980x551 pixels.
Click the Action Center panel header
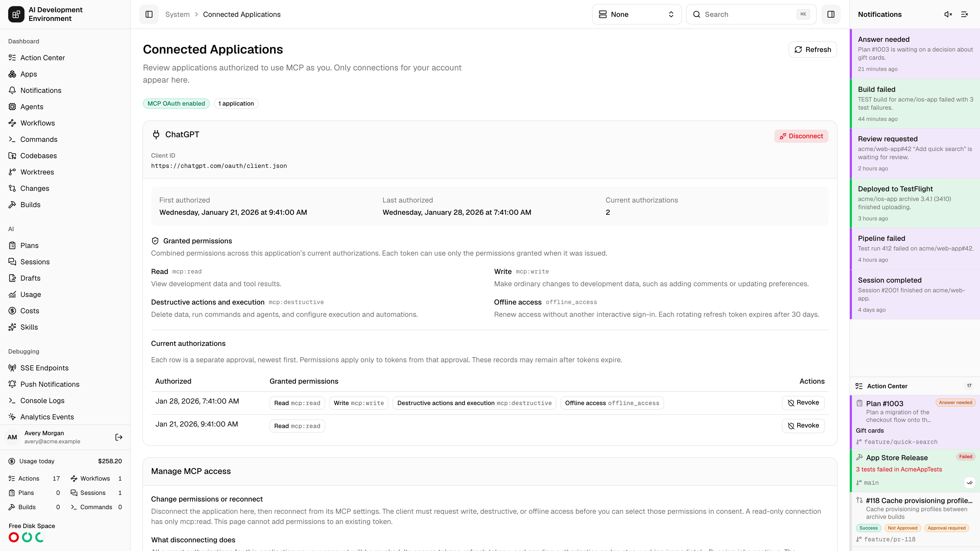coord(915,386)
